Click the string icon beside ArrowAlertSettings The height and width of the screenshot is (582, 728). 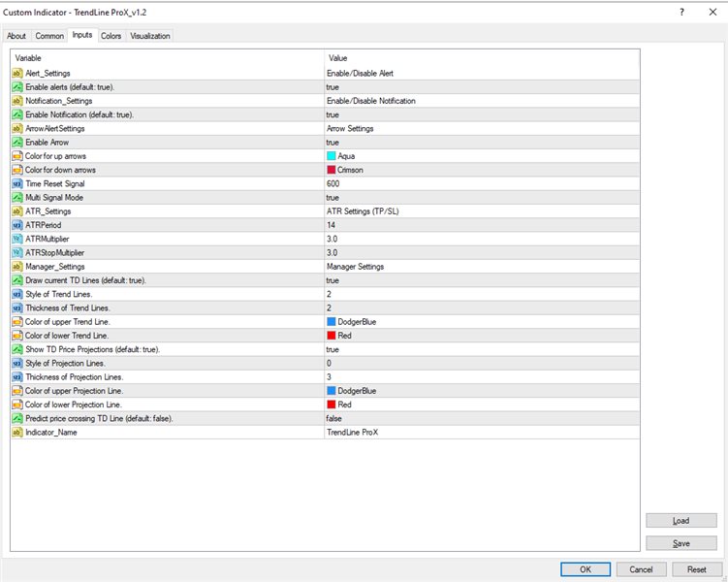tap(17, 129)
